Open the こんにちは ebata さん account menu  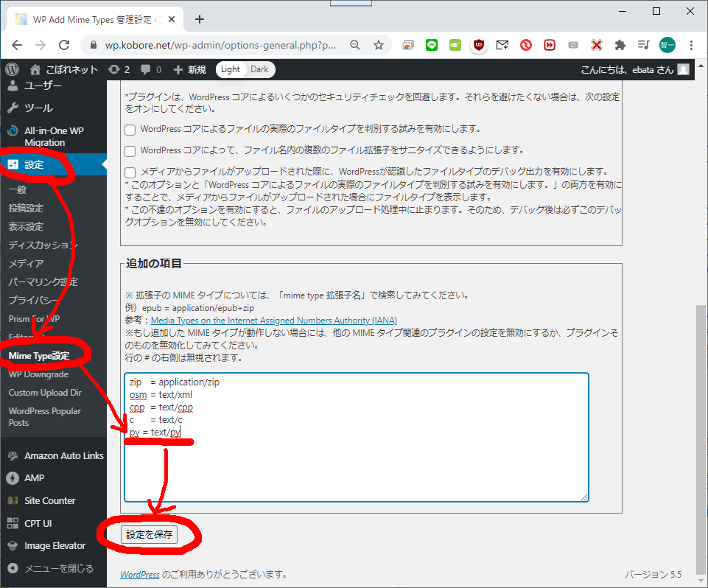point(634,69)
